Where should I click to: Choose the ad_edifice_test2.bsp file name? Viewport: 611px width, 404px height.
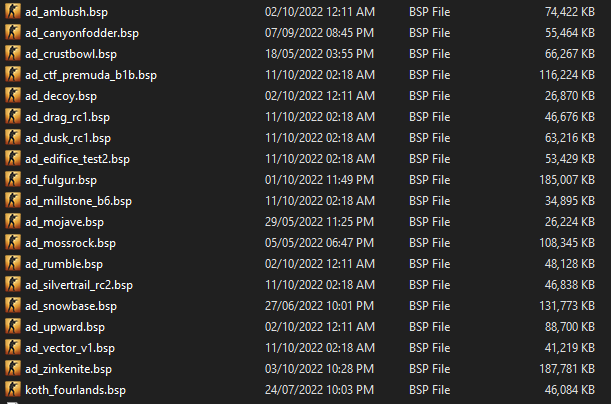(x=77, y=159)
